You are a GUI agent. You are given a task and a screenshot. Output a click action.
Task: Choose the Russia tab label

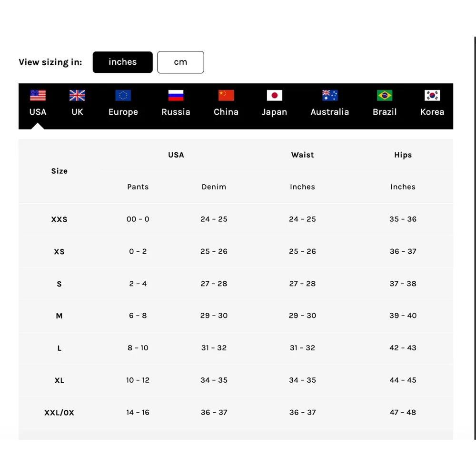176,112
